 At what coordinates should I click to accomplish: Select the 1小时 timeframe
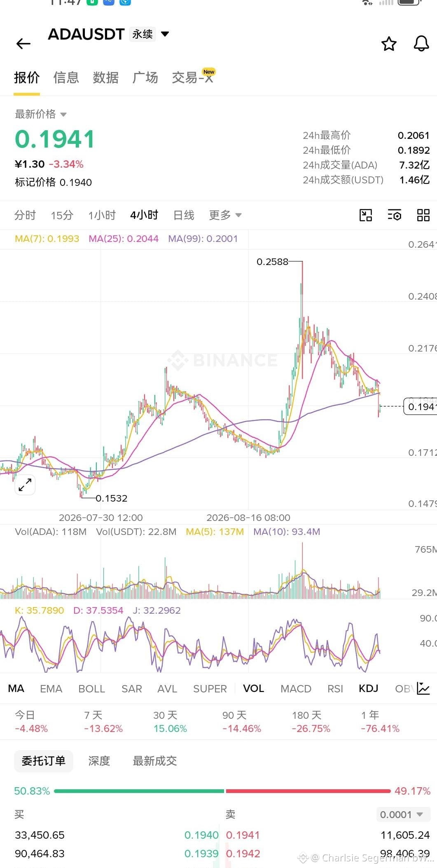tap(102, 215)
